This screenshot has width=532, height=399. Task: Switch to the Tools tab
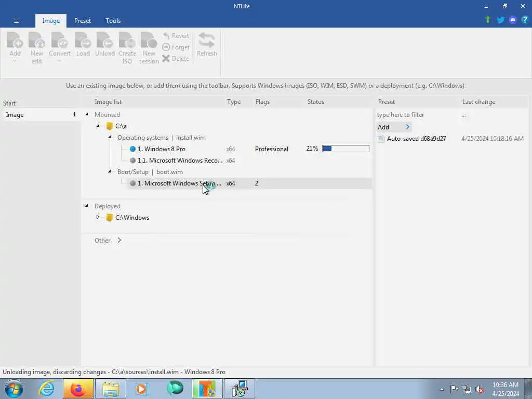click(113, 21)
